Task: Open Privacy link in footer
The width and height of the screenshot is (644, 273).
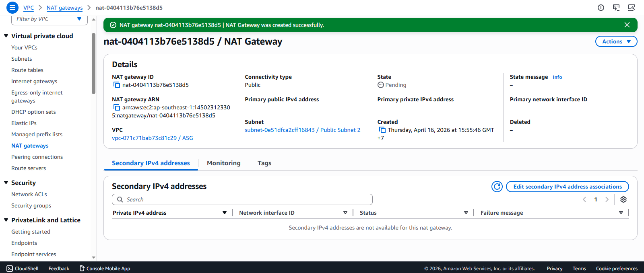Action: pyautogui.click(x=555, y=269)
